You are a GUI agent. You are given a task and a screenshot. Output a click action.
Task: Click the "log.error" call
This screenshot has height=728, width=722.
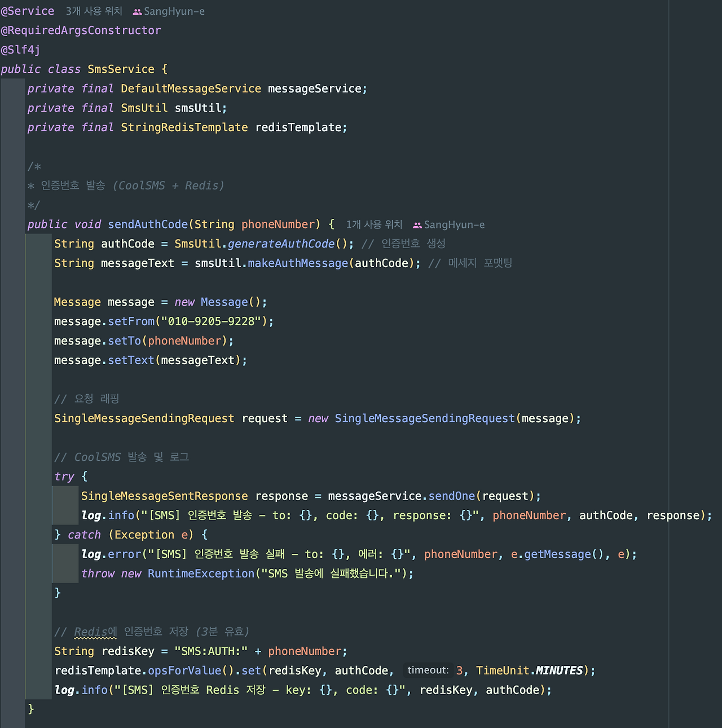pyautogui.click(x=111, y=554)
